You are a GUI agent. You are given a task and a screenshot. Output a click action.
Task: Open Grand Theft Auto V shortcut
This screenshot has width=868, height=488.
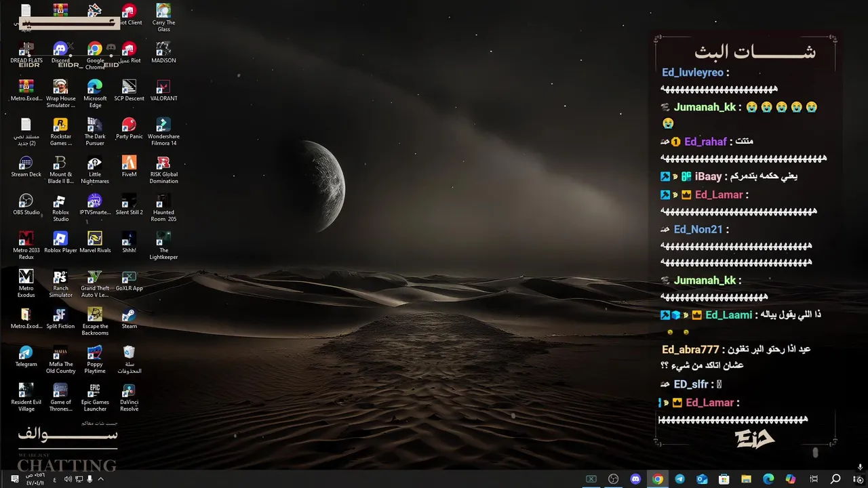point(95,284)
